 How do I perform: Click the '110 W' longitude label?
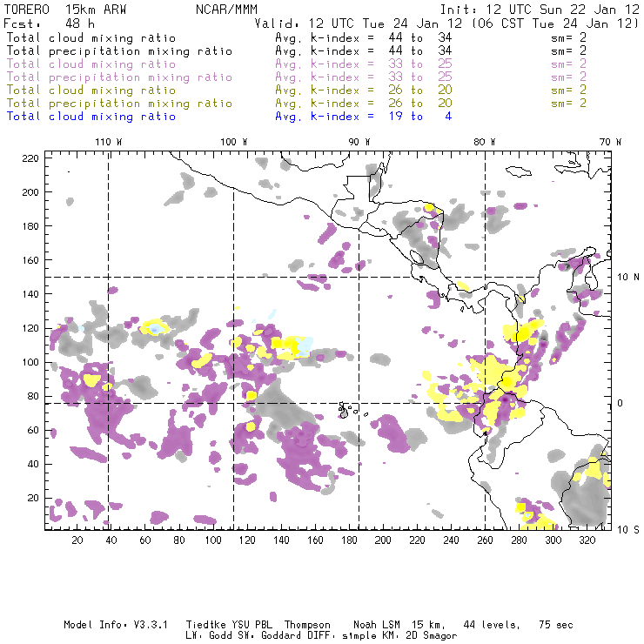click(109, 142)
